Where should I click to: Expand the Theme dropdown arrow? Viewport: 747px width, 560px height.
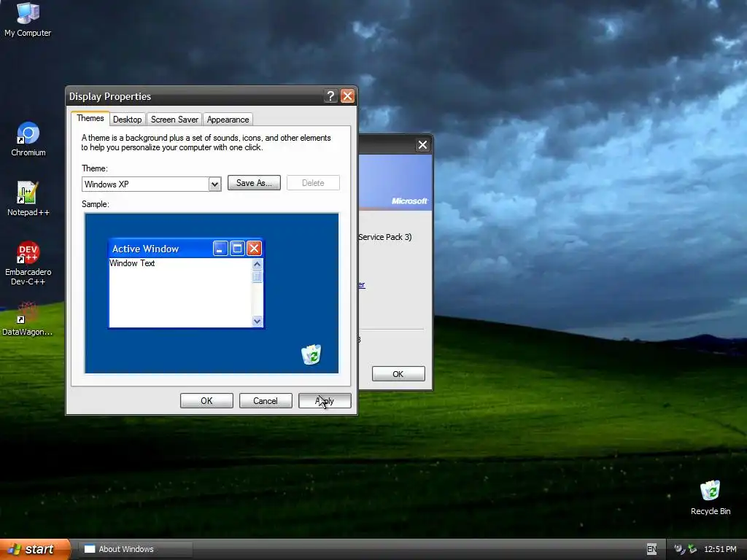[x=215, y=184]
